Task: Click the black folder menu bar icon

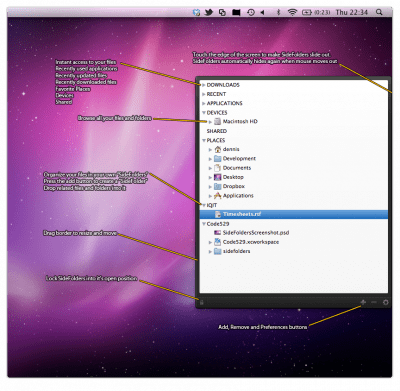Action: 236,12
